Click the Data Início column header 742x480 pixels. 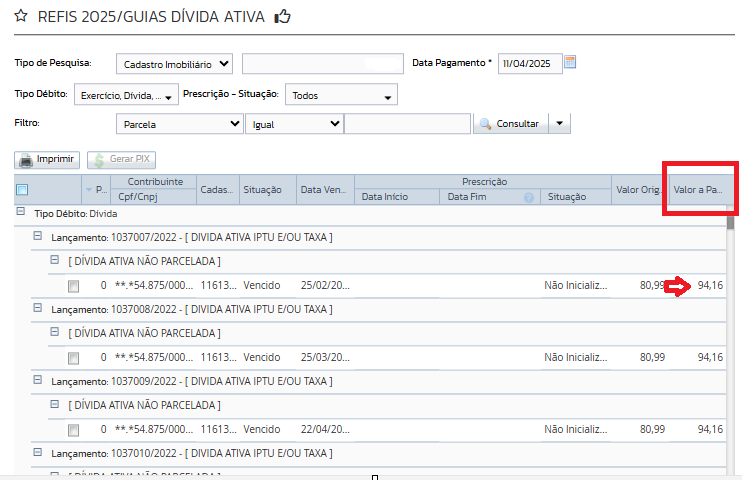(x=397, y=197)
